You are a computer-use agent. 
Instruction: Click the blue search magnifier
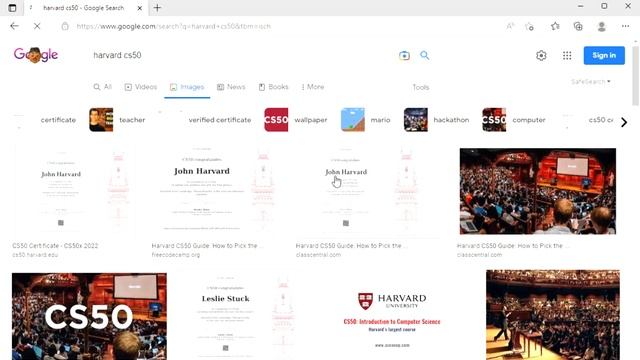click(424, 55)
